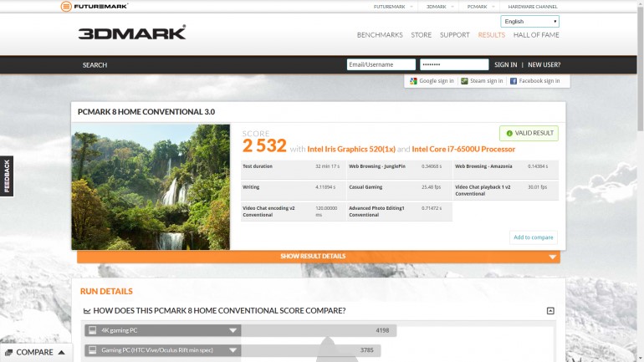
Task: Click the Futuremark orange logo icon
Action: (x=66, y=6)
